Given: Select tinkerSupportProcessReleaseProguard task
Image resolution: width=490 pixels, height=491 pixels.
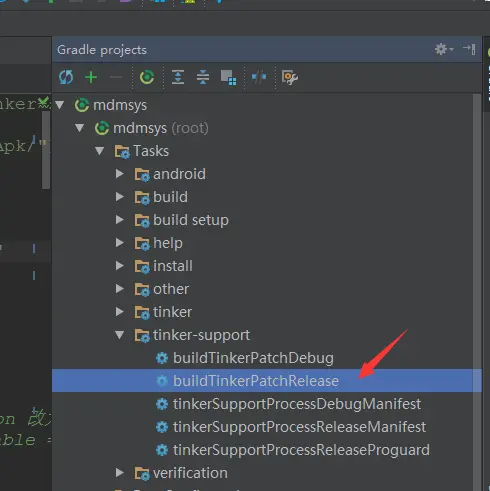Looking at the screenshot, I should (301, 450).
